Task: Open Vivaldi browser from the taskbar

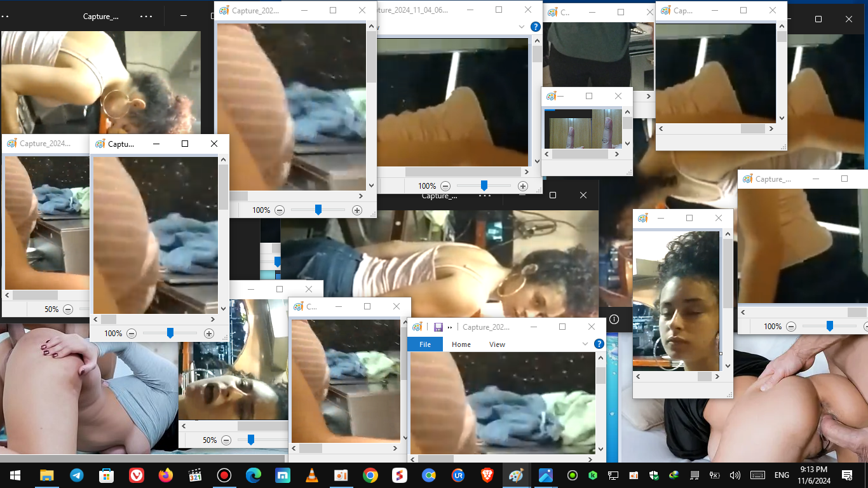Action: tap(136, 475)
